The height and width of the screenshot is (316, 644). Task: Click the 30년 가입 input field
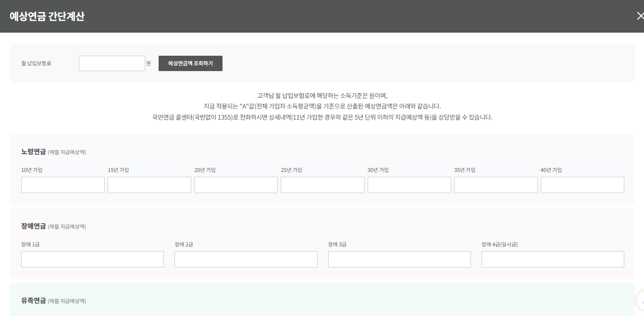pyautogui.click(x=409, y=184)
